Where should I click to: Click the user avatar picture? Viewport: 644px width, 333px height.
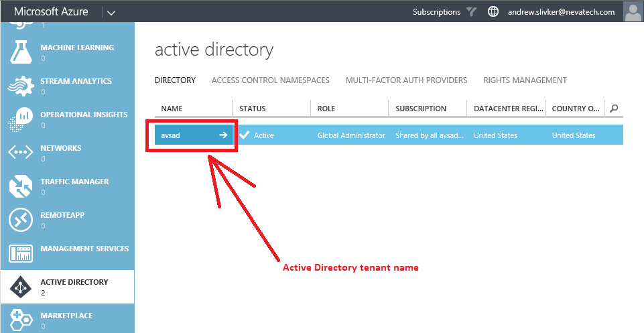[633, 11]
